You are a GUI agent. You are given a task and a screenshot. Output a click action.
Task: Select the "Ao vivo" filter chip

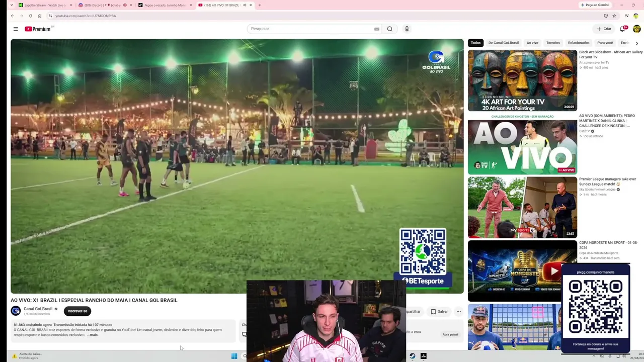pos(532,43)
